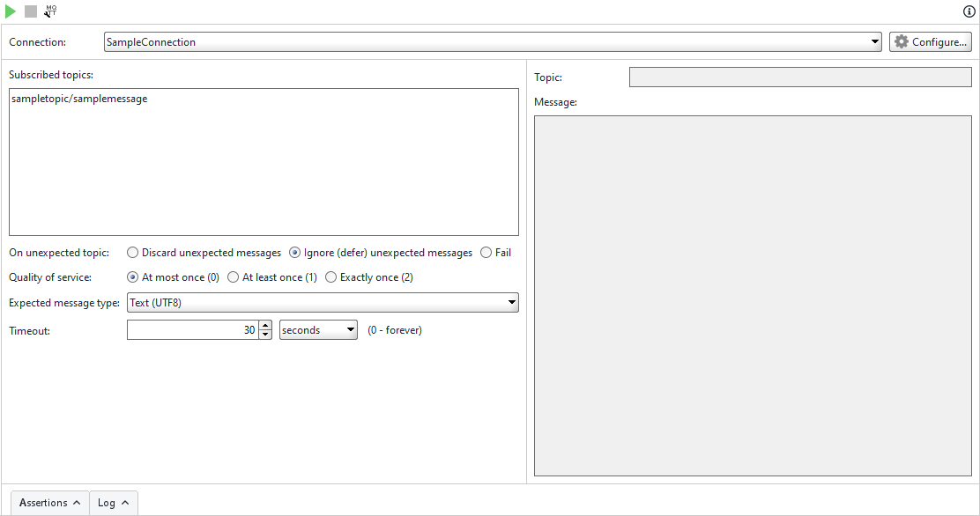Click the timeout spinner up arrow

click(265, 325)
